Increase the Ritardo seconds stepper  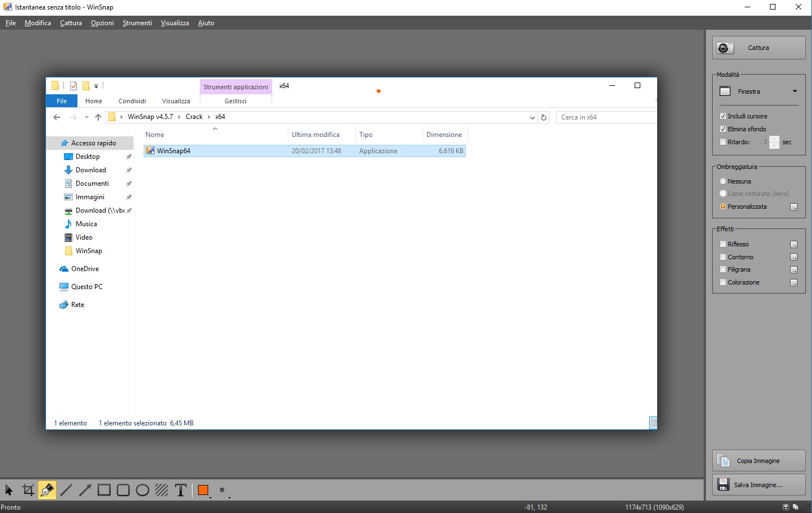tap(774, 139)
